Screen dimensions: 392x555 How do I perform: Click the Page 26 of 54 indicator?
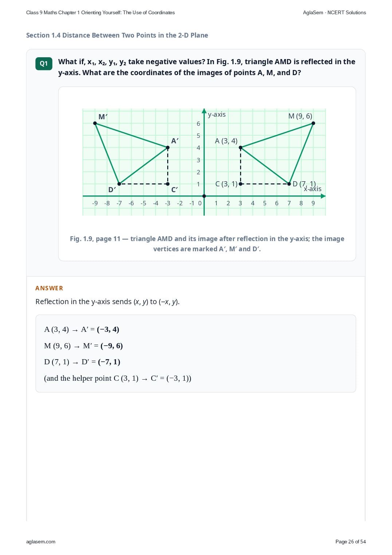point(350,542)
